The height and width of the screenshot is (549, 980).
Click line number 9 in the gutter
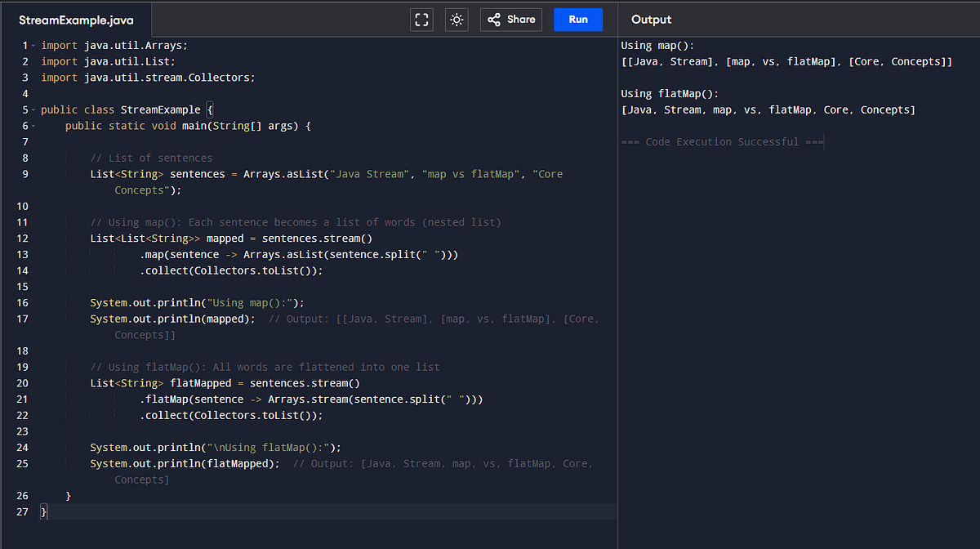click(x=25, y=174)
